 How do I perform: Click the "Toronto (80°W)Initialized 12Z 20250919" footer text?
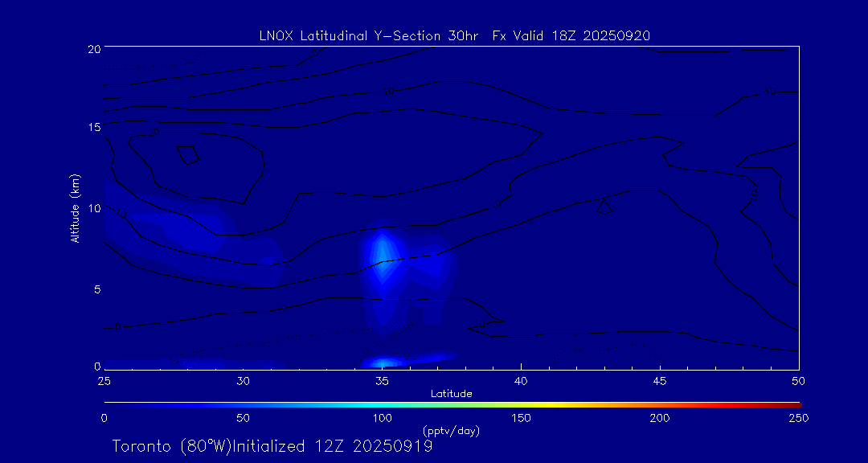tap(272, 446)
